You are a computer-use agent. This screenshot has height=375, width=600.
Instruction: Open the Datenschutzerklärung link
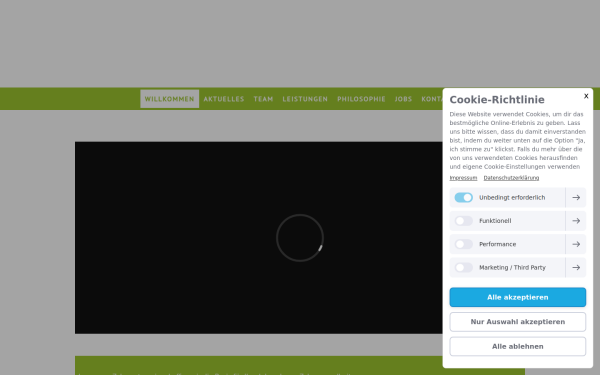coord(511,178)
